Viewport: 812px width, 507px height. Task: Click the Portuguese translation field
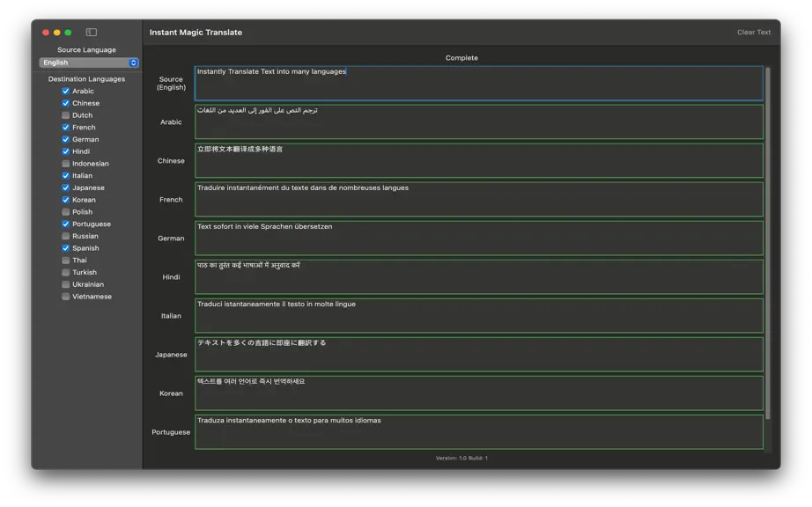(x=478, y=432)
